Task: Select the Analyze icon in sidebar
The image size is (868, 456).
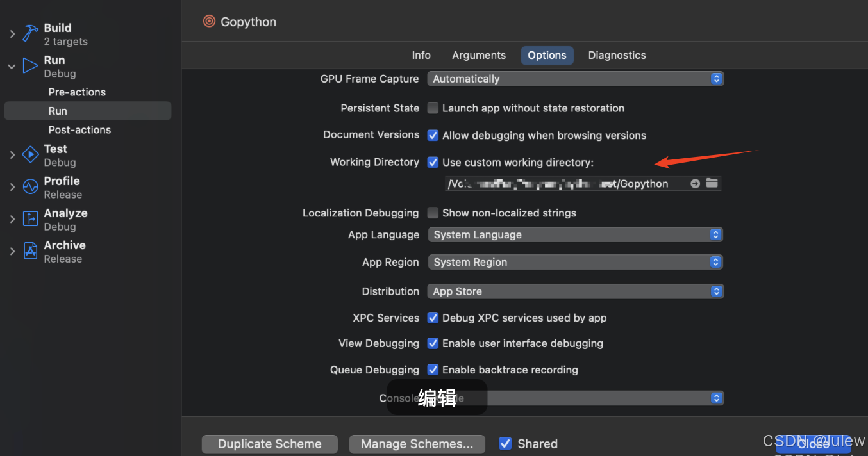Action: [x=29, y=218]
